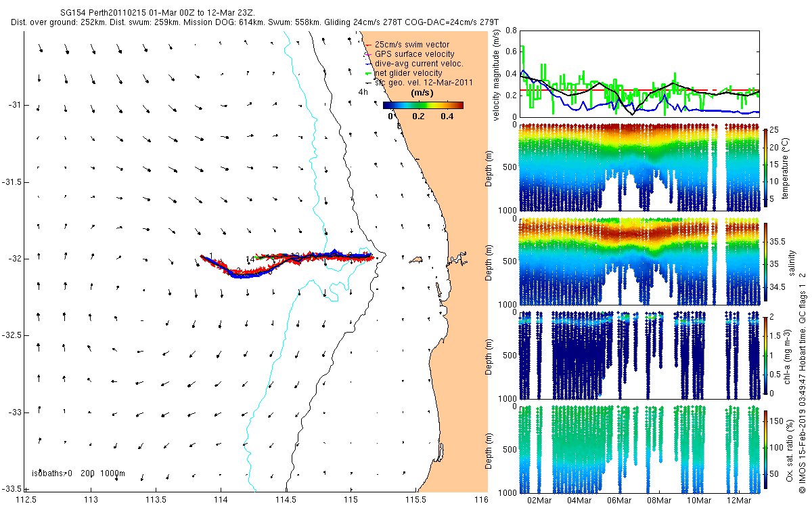
Task: Click the '-32' latitude tick label
Action: pyautogui.click(x=14, y=259)
